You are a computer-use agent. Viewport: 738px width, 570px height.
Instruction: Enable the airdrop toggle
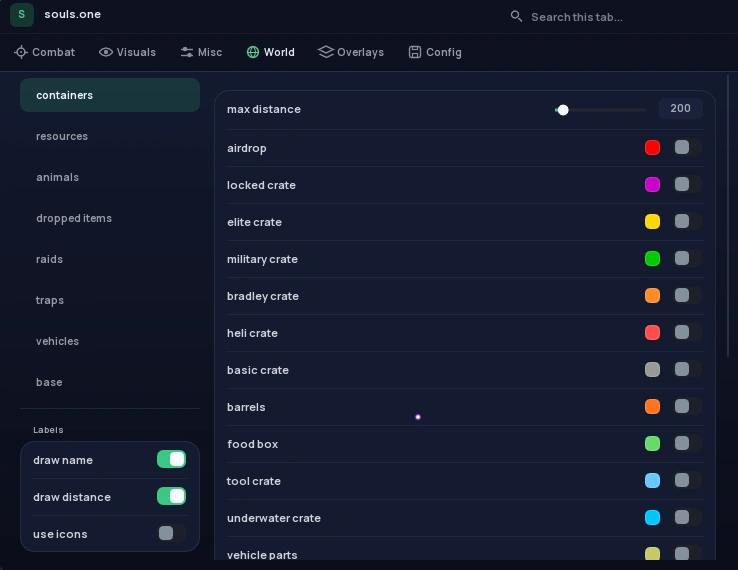click(688, 147)
